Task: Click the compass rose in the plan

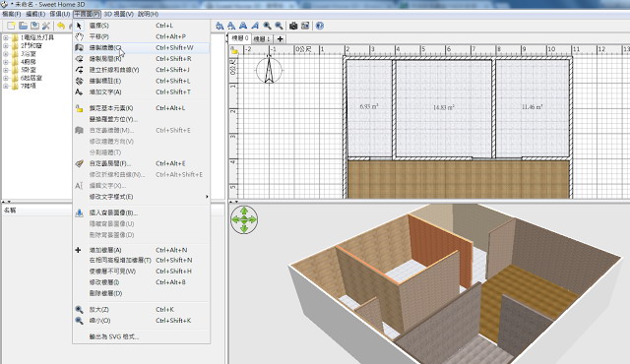Action: [269, 70]
